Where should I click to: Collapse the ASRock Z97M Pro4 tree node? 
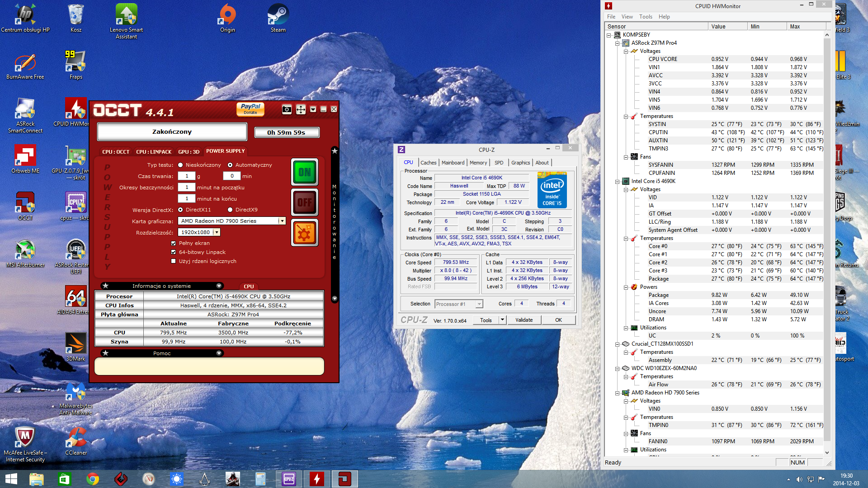click(x=618, y=43)
